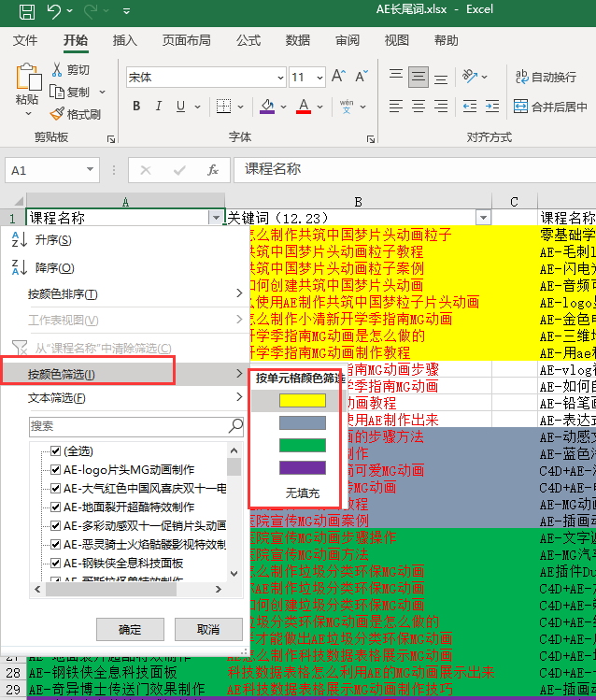This screenshot has height=700, width=596.
Task: Click the Middle Align icon
Action: click(418, 77)
